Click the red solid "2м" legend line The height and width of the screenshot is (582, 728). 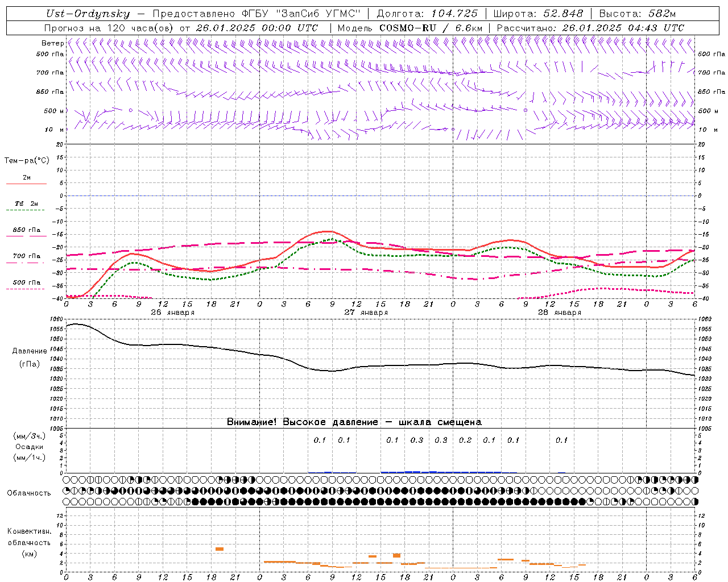26,184
